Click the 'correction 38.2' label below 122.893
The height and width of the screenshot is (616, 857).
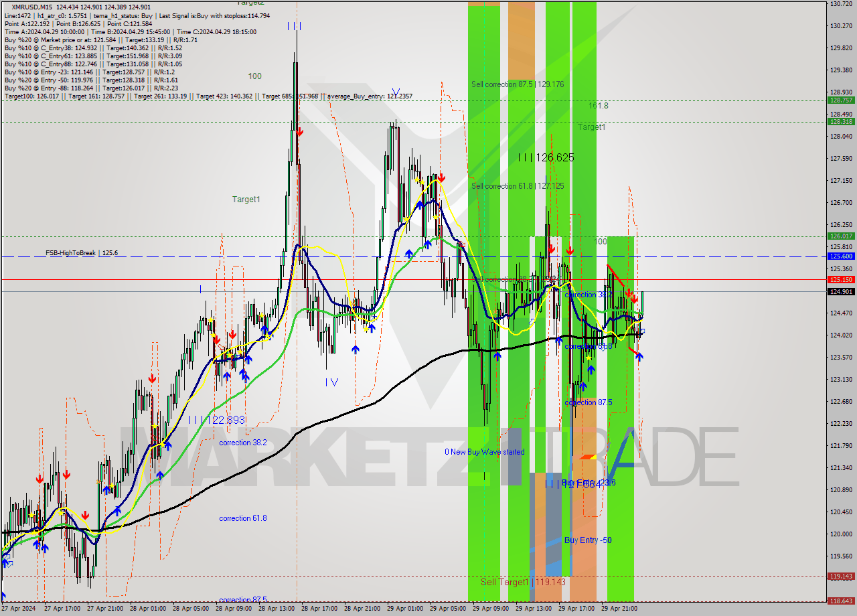[x=243, y=443]
